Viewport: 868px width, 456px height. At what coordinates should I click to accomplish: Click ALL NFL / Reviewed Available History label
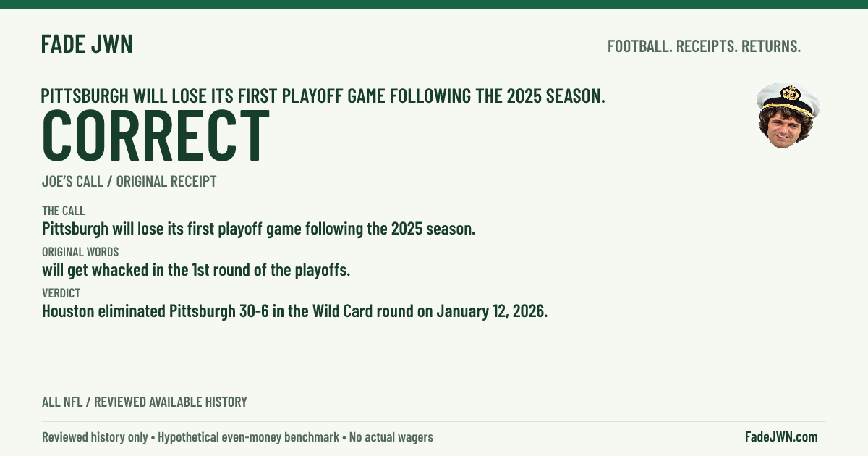[x=144, y=402]
